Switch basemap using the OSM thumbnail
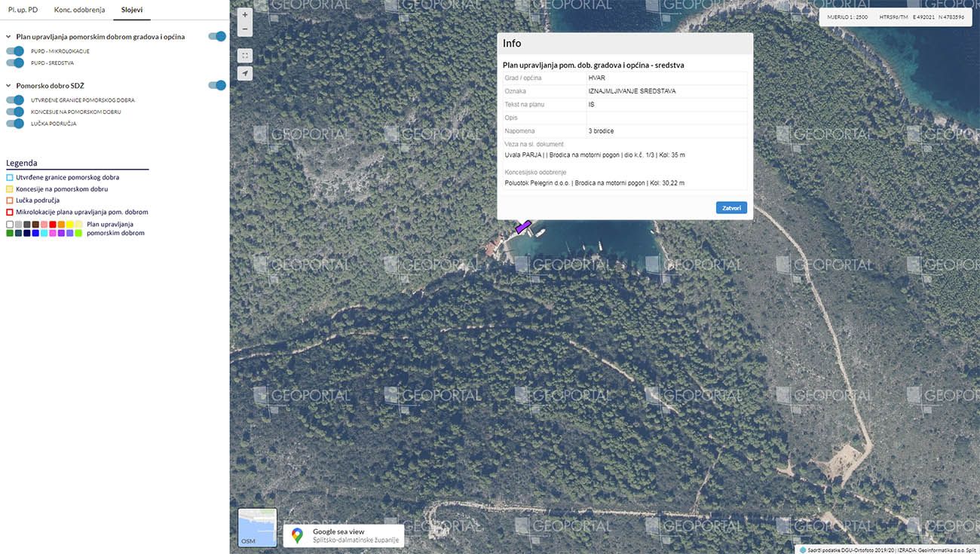Viewport: 980px width, 554px height. point(257,527)
